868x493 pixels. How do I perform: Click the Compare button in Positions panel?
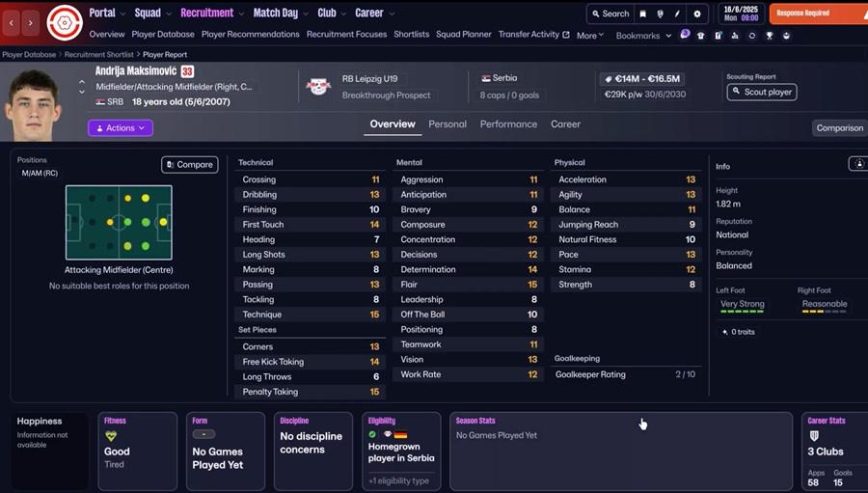189,165
